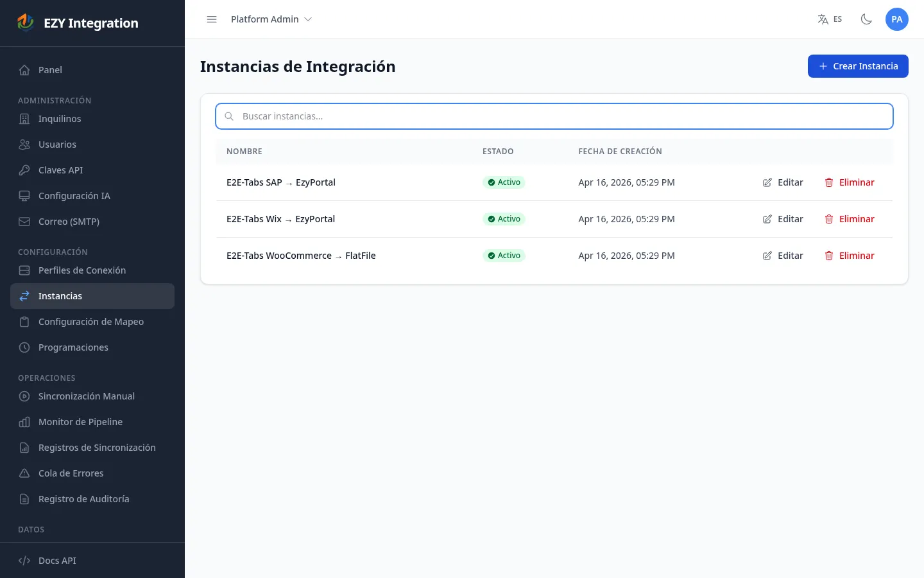Click Editar text for E2E-Tabs SAP instance
Image resolution: width=924 pixels, height=578 pixels.
791,182
